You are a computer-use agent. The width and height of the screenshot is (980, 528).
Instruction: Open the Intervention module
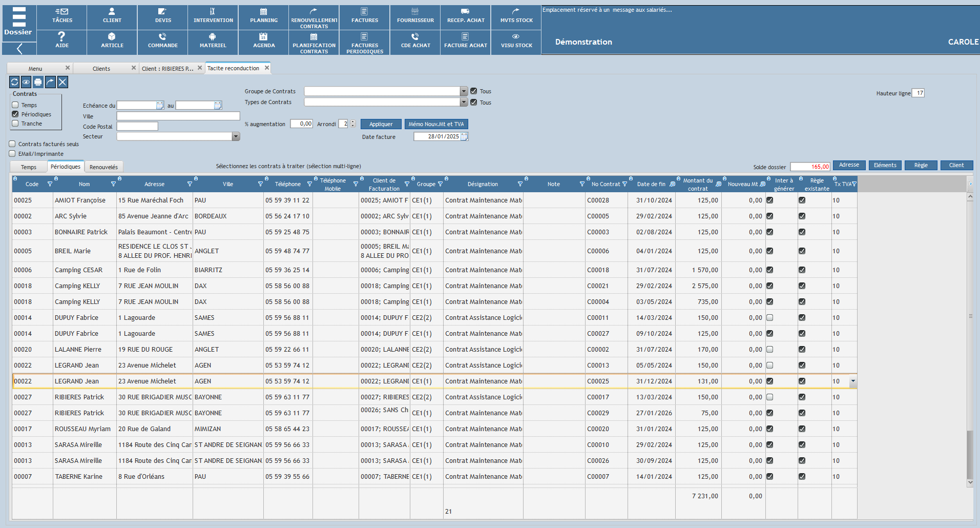pyautogui.click(x=213, y=17)
